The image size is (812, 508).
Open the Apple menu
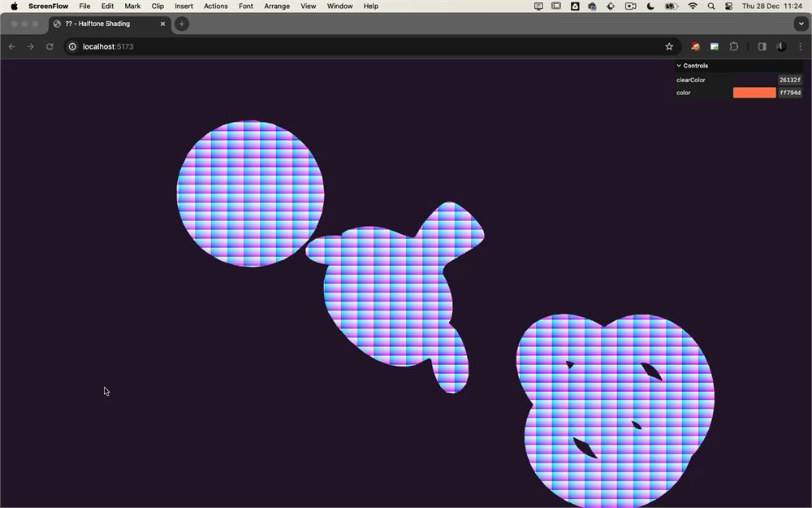[x=14, y=7]
